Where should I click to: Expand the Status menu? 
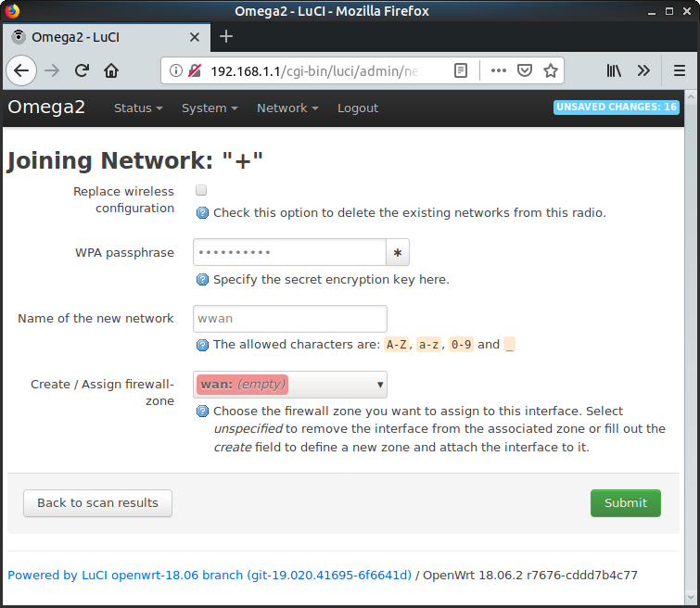coord(138,108)
